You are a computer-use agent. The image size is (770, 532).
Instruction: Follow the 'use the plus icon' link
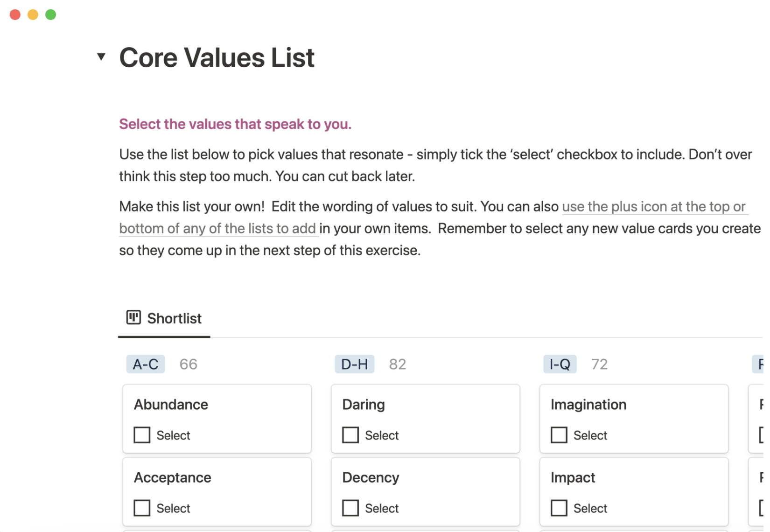(x=653, y=207)
